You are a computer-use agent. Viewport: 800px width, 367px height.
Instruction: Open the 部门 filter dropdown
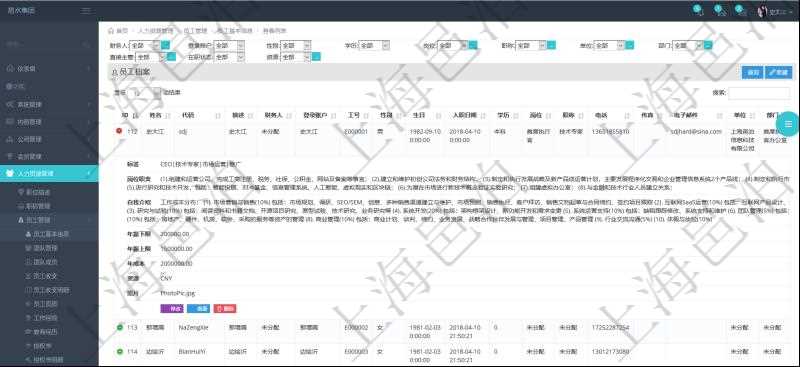point(688,45)
